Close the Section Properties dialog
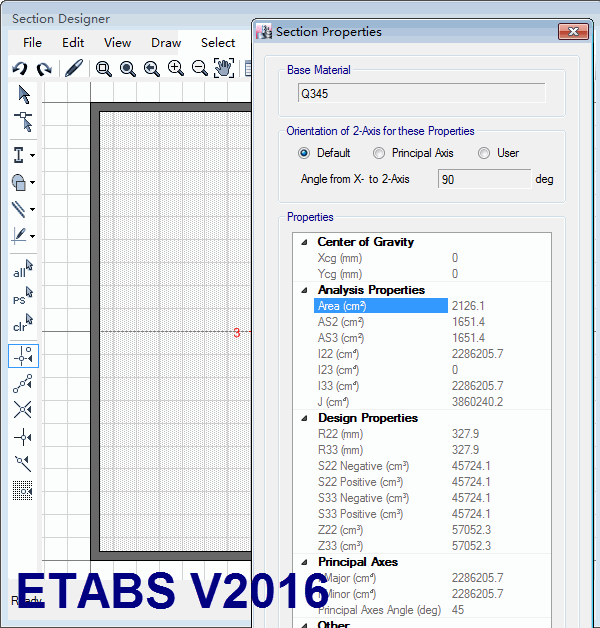 click(x=574, y=32)
